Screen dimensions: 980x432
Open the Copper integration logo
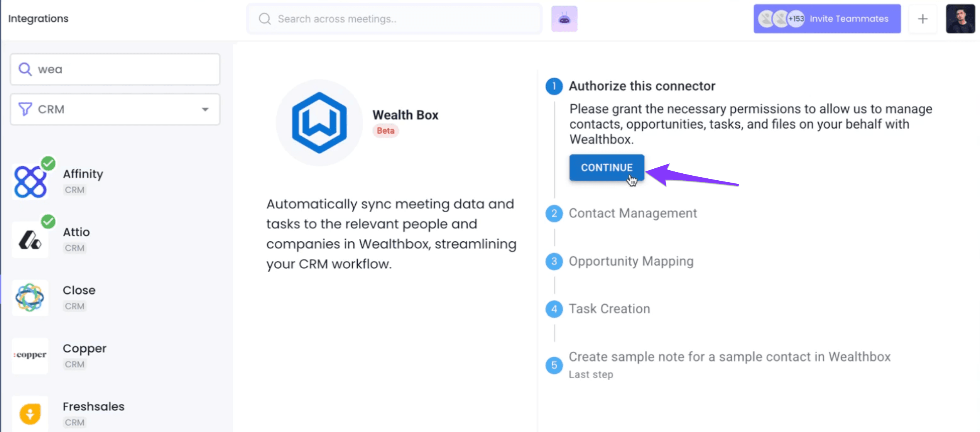[30, 356]
